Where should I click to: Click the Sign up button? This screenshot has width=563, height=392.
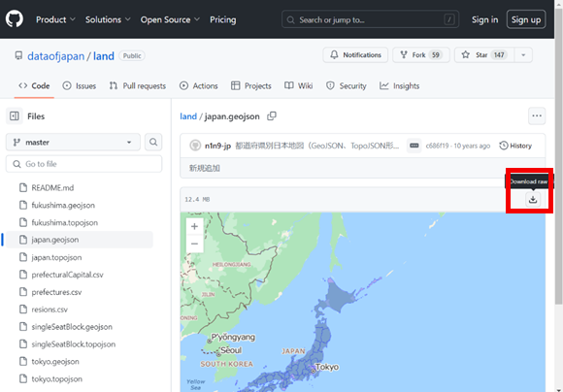click(526, 19)
